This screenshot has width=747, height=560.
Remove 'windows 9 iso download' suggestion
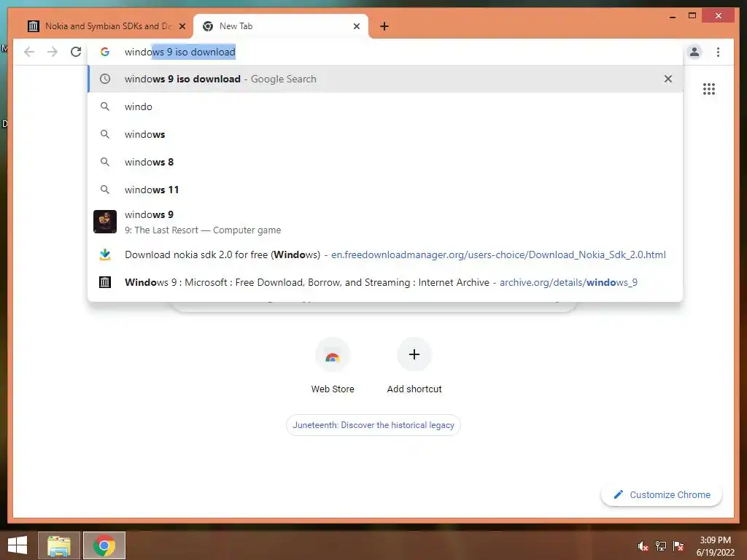click(668, 79)
